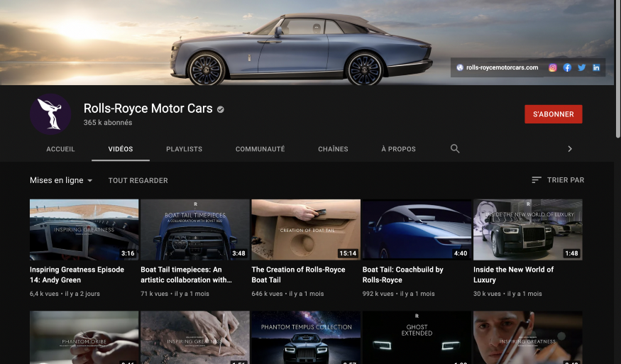Switch to the ACCUEIL tab
This screenshot has height=364, width=621.
60,149
